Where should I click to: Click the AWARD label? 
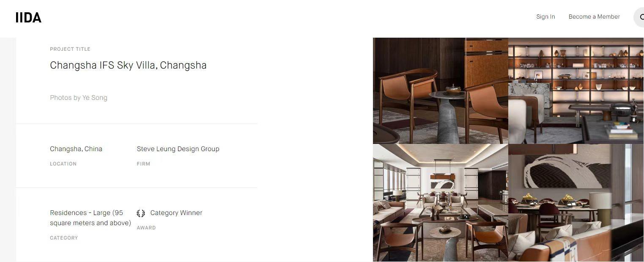click(146, 228)
